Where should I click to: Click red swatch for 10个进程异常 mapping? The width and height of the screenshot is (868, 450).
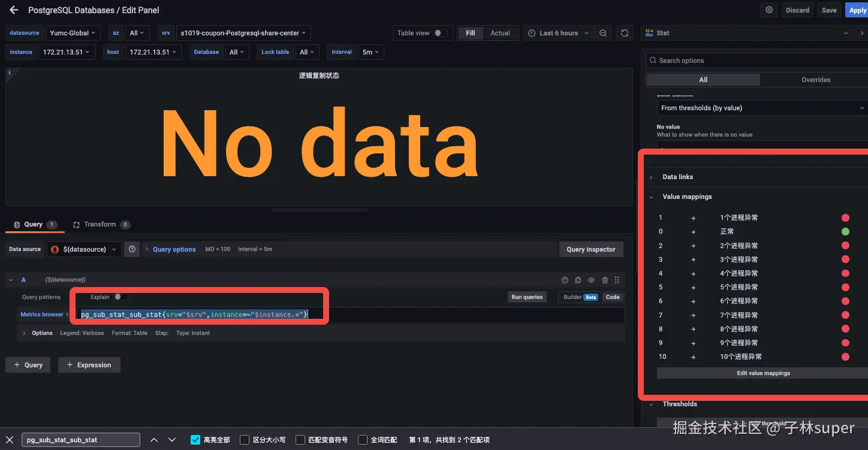pyautogui.click(x=845, y=357)
